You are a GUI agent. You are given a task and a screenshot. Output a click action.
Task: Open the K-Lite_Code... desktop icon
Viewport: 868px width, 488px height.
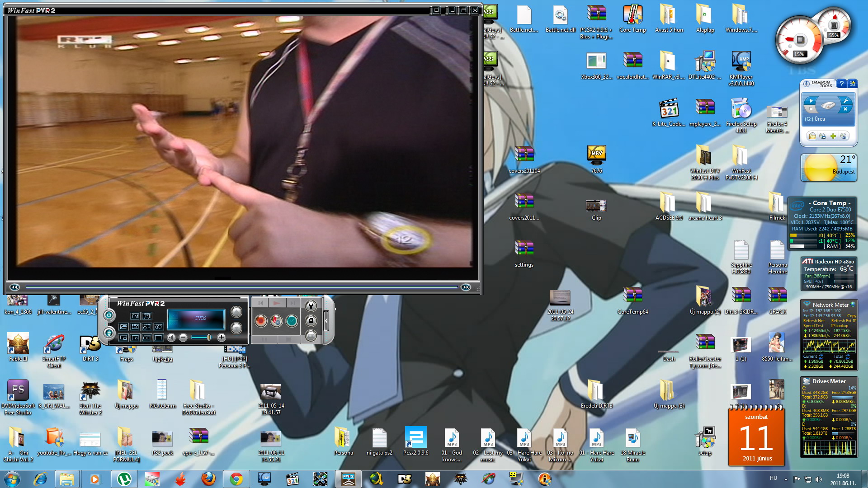point(669,113)
